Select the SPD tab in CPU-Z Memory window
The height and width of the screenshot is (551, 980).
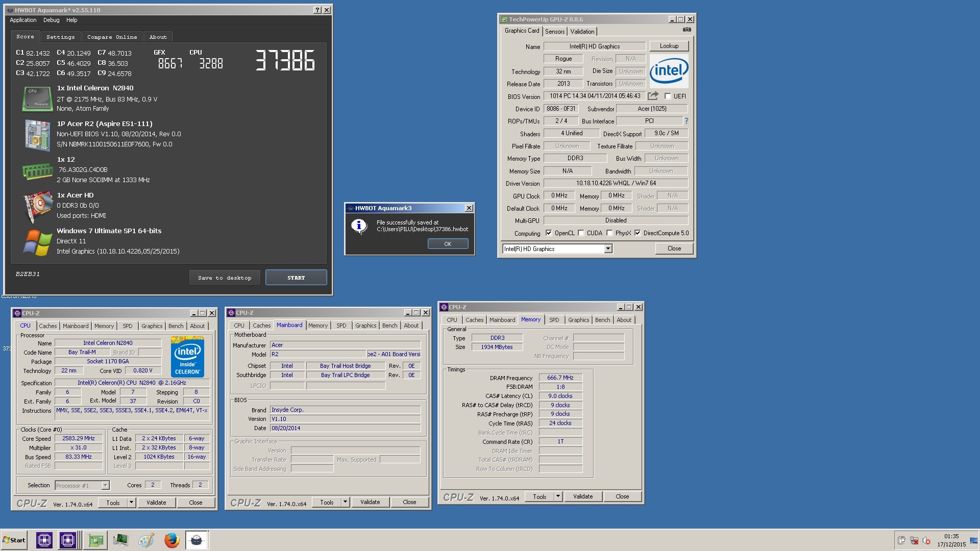[554, 320]
